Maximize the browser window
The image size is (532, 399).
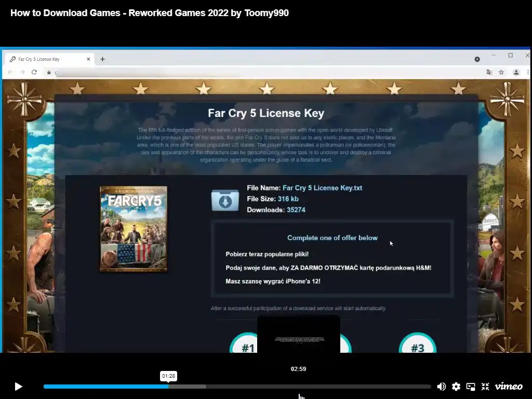[x=510, y=55]
